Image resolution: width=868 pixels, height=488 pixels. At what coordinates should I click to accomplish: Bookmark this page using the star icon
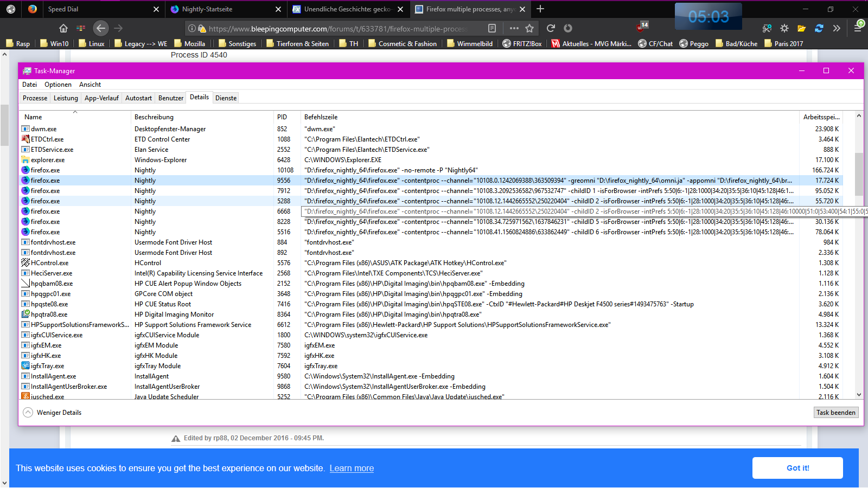click(x=529, y=28)
